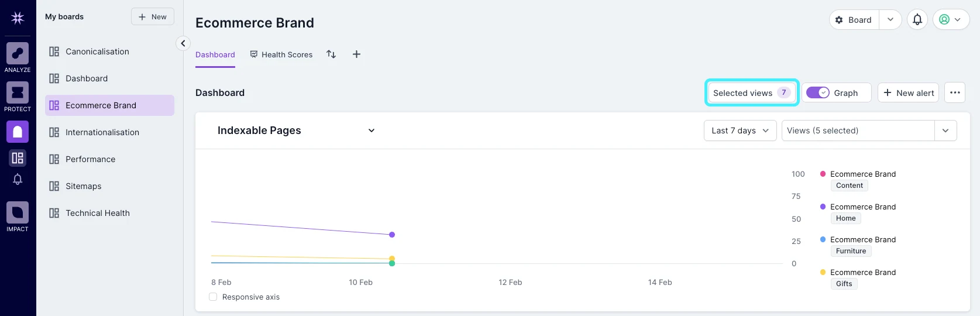Click Canonicalisation board icon
980x316 pixels.
54,51
